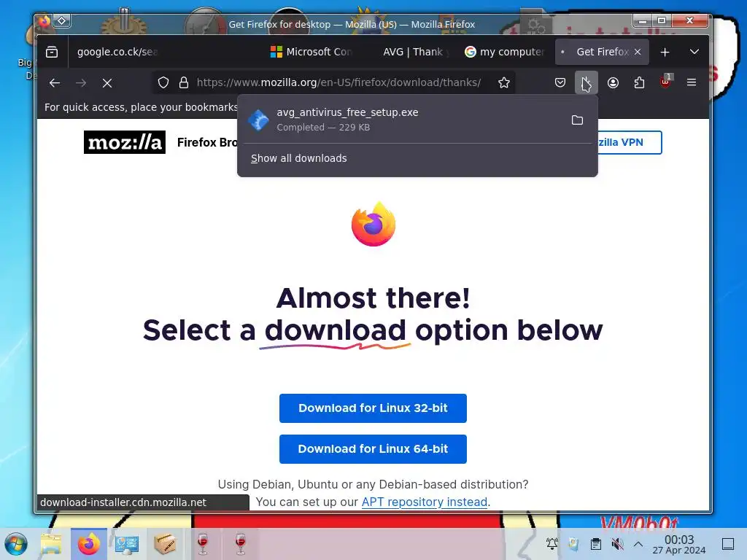Click the Firefox logo image
This screenshot has height=560, width=747.
[x=373, y=225]
